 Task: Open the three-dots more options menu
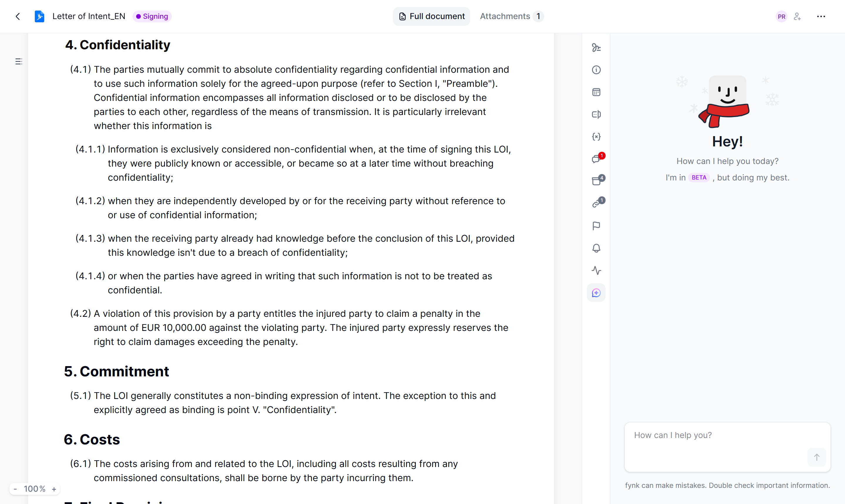[x=821, y=16]
